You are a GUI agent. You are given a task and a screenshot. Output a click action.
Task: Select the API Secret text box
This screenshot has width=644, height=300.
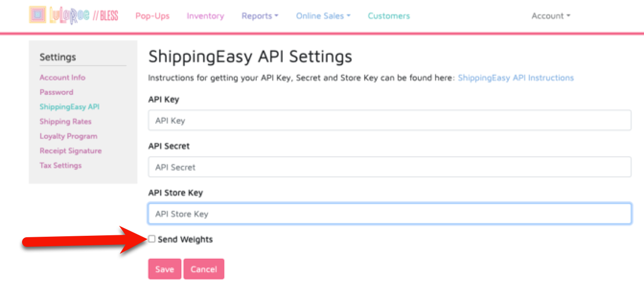tap(390, 167)
